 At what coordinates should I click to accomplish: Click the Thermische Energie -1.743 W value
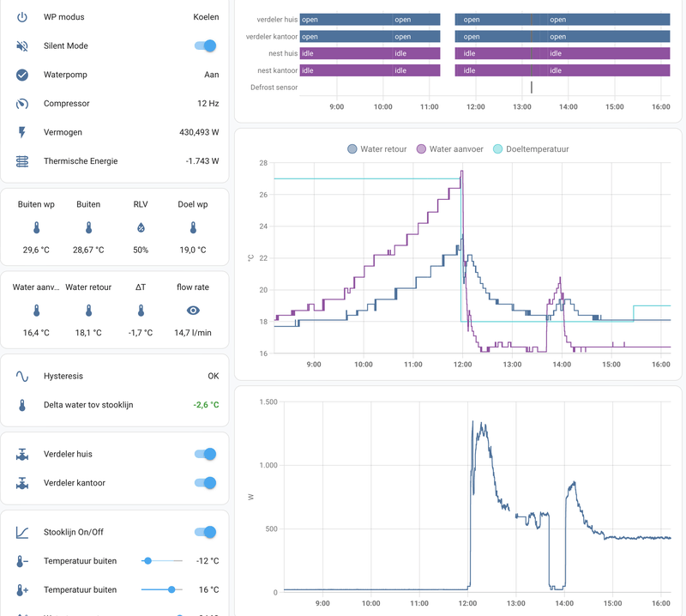click(202, 161)
